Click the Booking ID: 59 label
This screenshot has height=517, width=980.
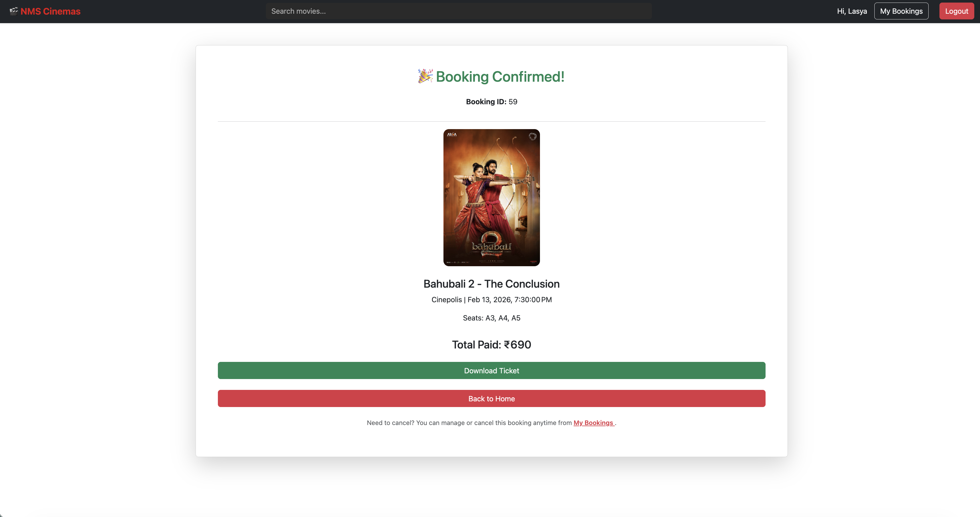[x=491, y=102]
